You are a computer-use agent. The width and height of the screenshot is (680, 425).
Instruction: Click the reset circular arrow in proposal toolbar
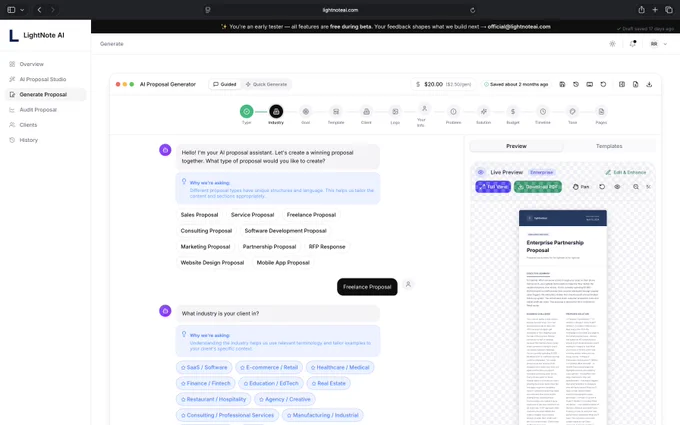click(603, 84)
